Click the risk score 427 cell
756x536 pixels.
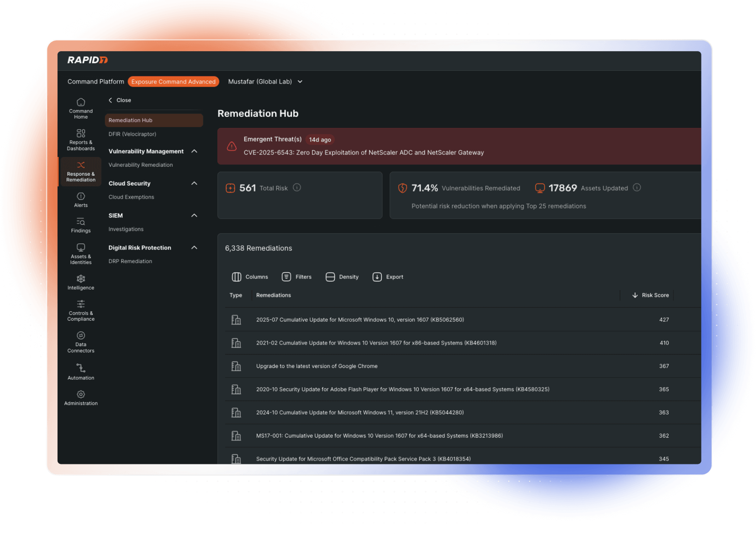pyautogui.click(x=664, y=320)
